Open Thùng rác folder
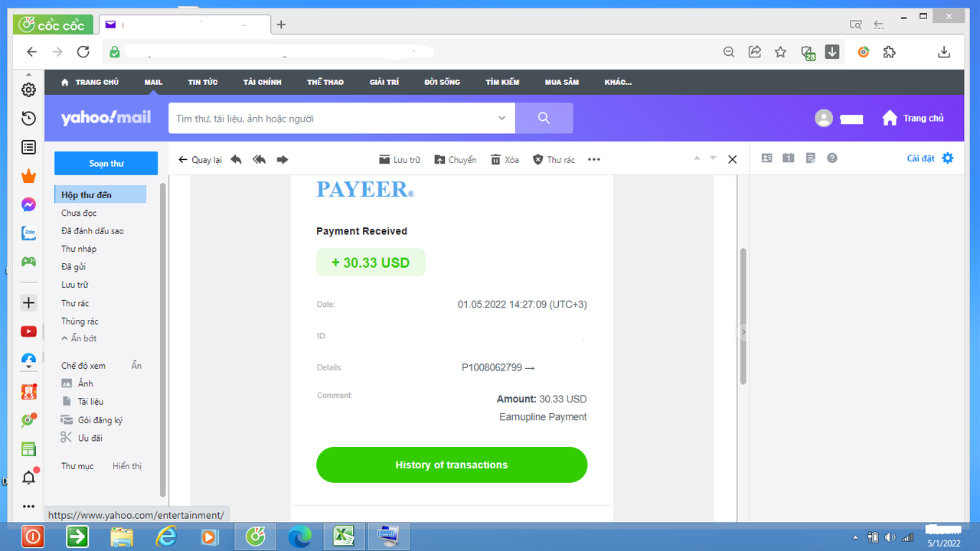The image size is (980, 551). 80,321
